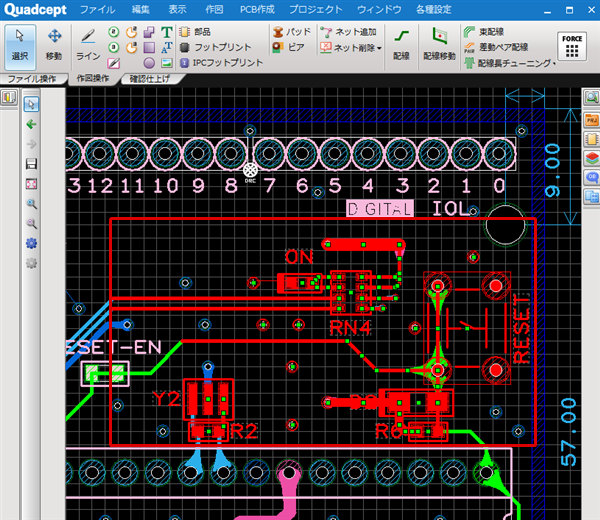Open the component panel on right dock

[592, 139]
